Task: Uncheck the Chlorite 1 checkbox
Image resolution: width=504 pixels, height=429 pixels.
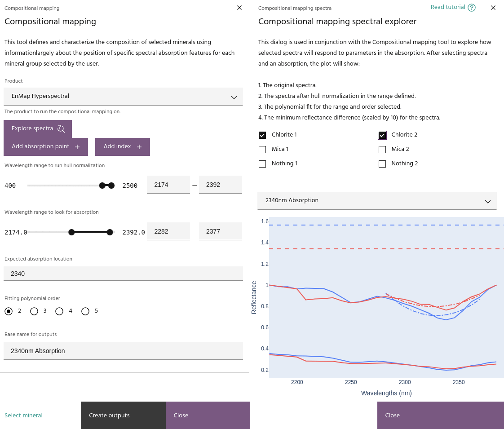Action: tap(262, 135)
